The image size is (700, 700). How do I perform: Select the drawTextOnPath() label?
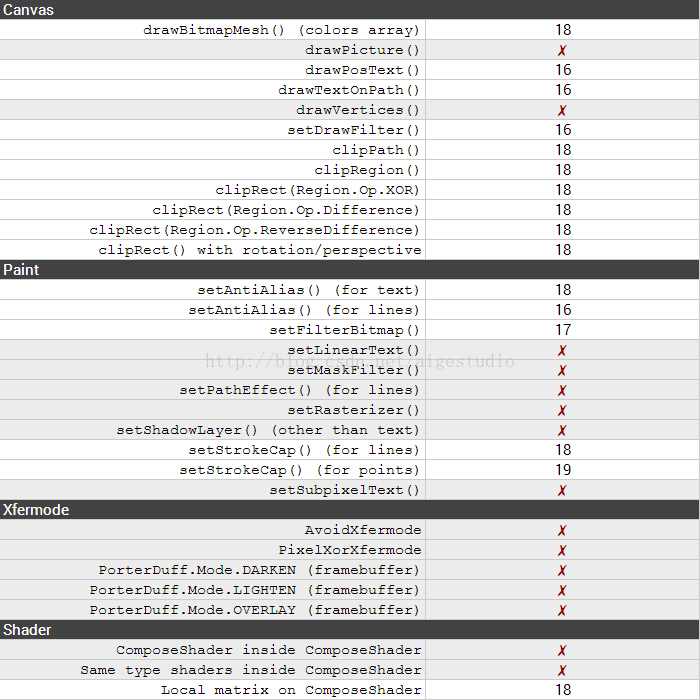pos(349,90)
